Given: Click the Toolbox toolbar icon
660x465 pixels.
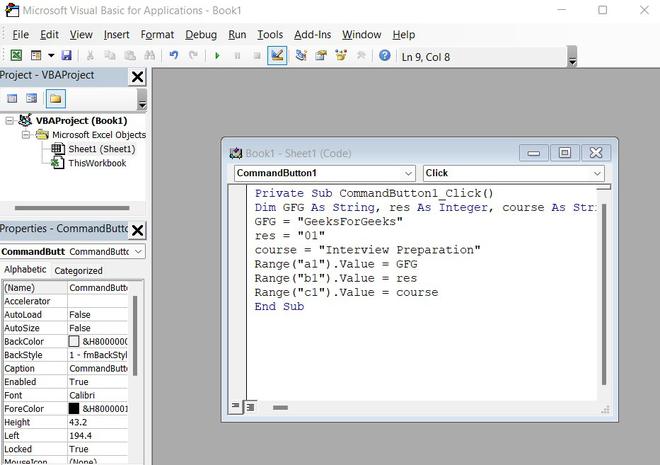Looking at the screenshot, I should [x=361, y=55].
